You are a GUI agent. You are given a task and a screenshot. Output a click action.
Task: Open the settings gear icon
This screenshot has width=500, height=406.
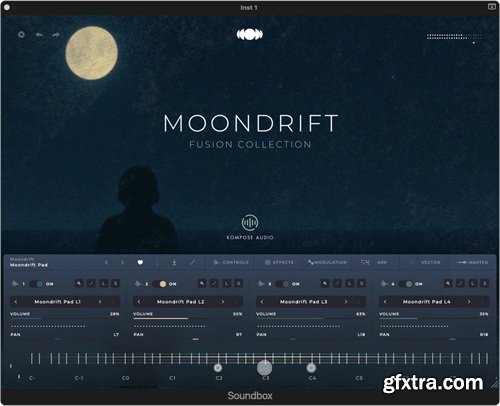coord(21,34)
